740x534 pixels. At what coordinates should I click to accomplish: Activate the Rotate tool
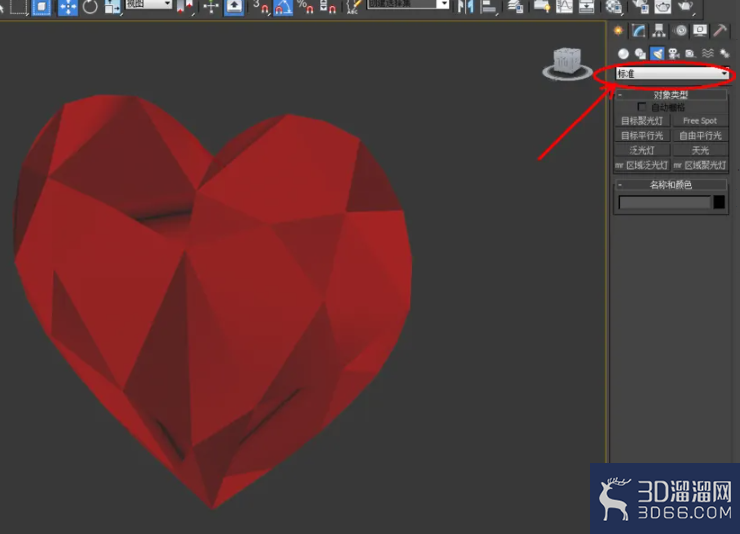tap(90, 7)
